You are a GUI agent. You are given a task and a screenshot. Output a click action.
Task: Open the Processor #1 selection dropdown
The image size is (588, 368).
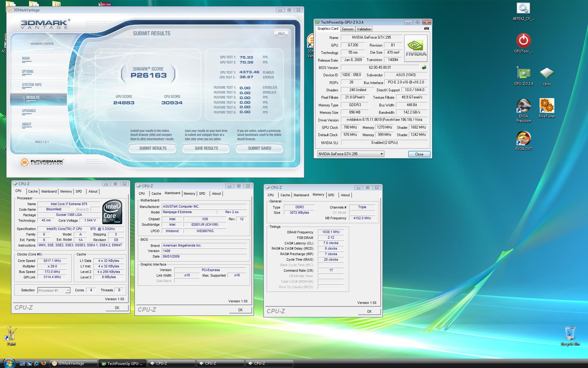point(54,290)
